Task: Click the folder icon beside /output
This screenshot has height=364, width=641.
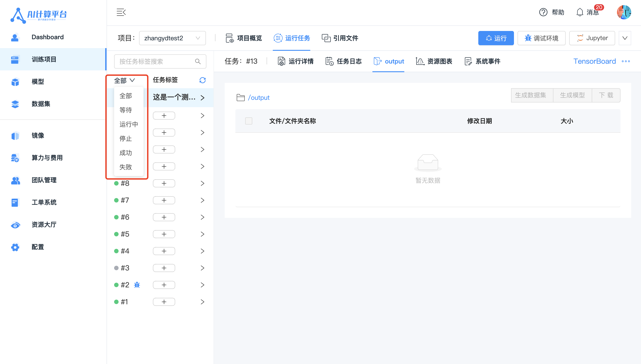Action: (x=240, y=98)
